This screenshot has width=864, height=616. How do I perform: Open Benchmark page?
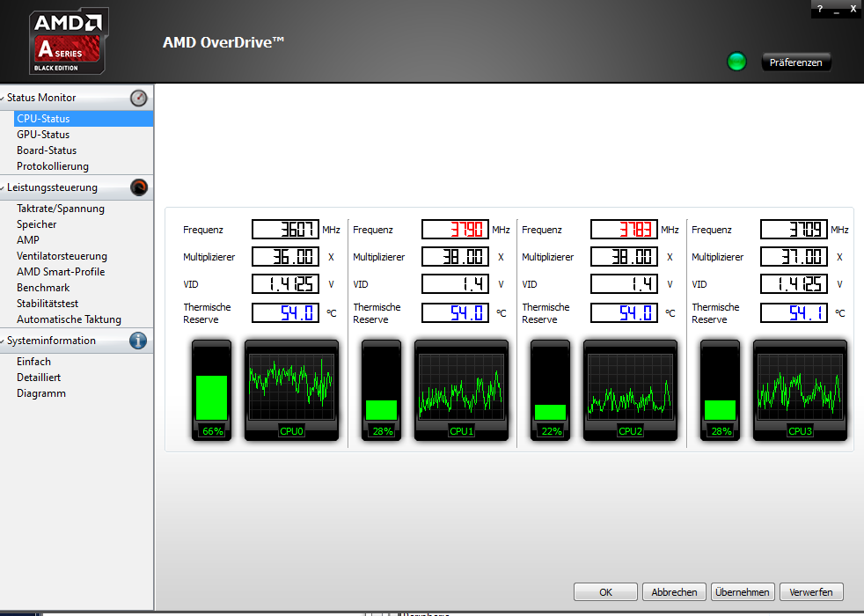point(43,288)
